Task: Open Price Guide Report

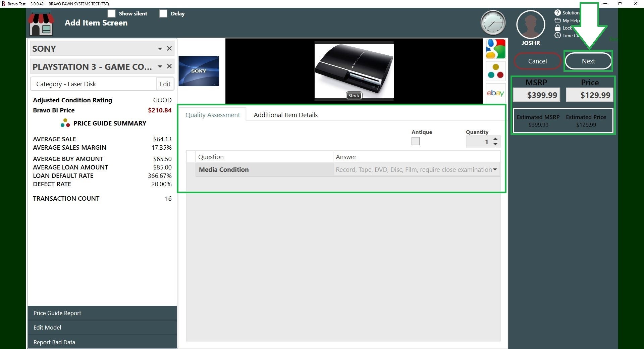Action: (102, 313)
